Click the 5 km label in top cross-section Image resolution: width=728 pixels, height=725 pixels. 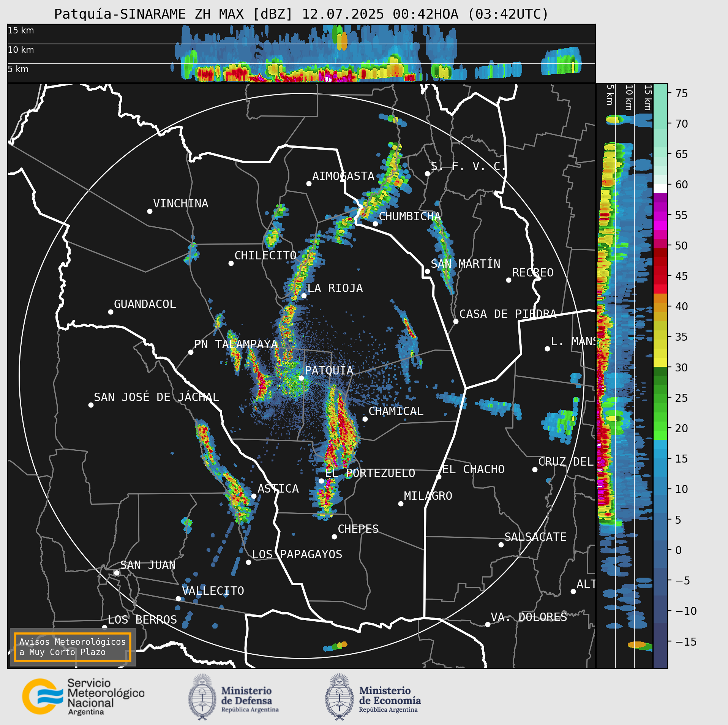tap(18, 69)
